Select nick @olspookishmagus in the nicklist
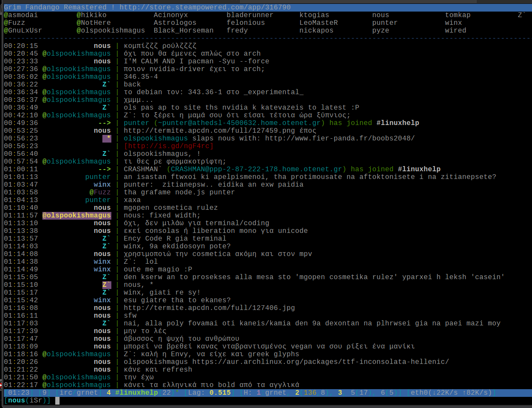532x408 pixels. pos(111,30)
